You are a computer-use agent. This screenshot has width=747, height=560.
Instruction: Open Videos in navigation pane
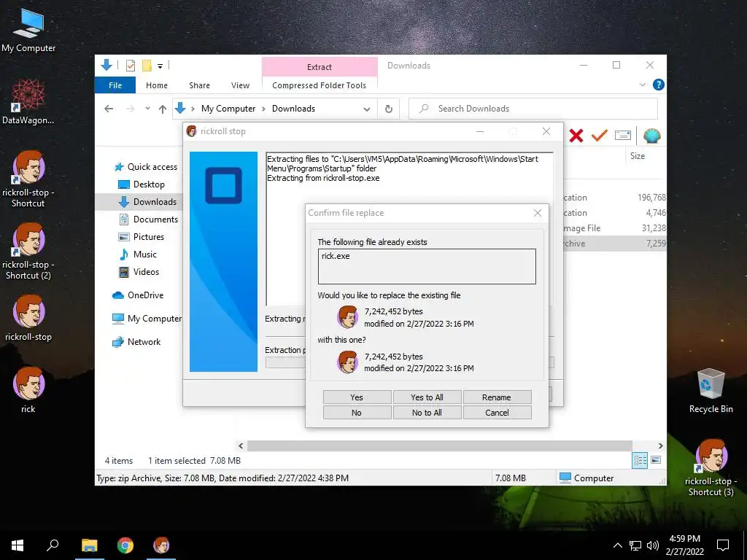tap(138, 272)
